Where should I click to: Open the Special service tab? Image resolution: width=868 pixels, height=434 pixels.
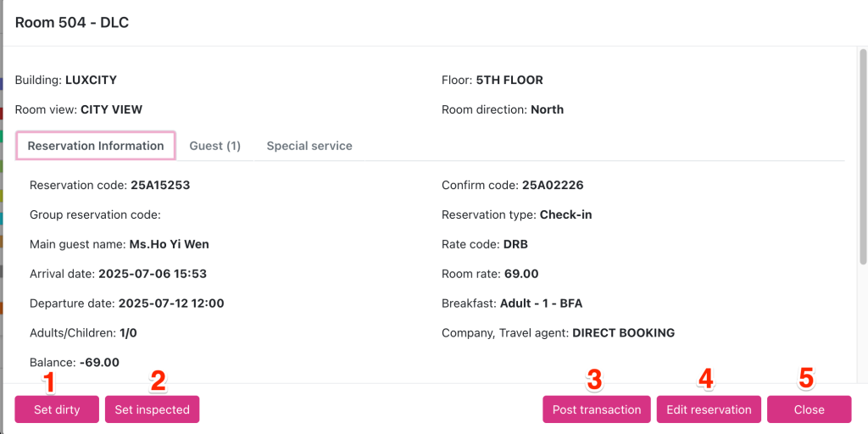click(309, 146)
